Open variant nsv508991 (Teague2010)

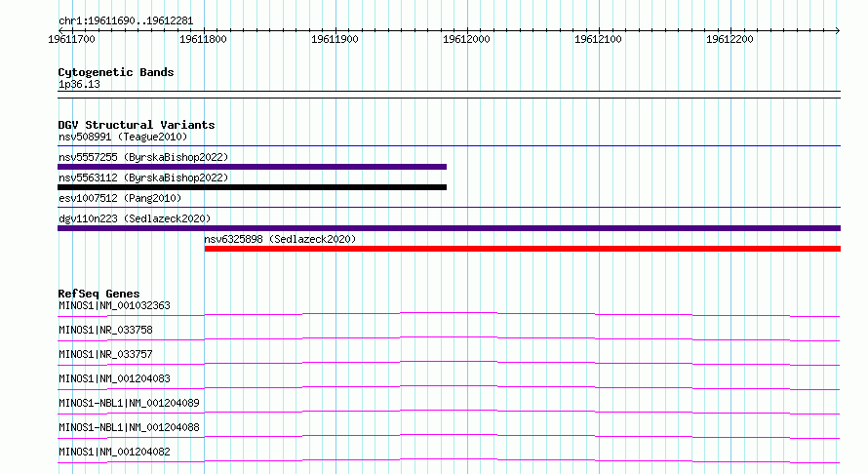point(123,137)
